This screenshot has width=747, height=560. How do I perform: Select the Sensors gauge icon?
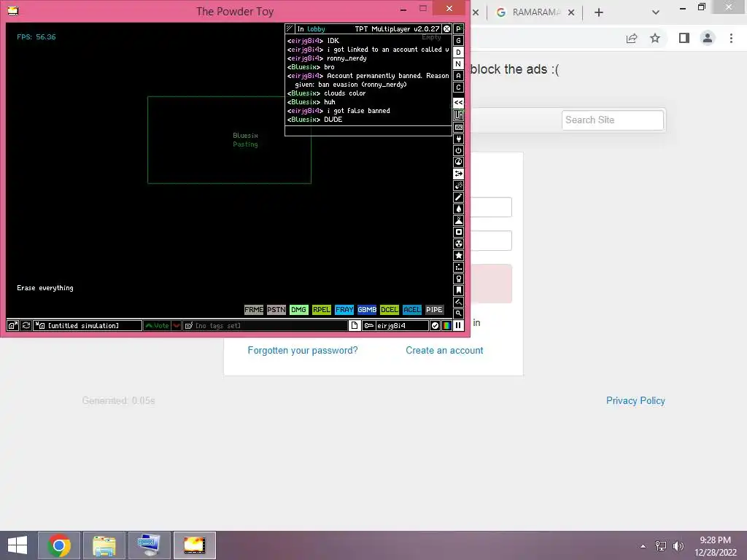pyautogui.click(x=458, y=162)
